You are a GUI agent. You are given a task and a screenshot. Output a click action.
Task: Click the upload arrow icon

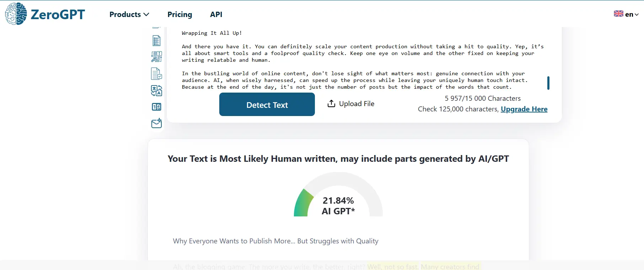(331, 104)
